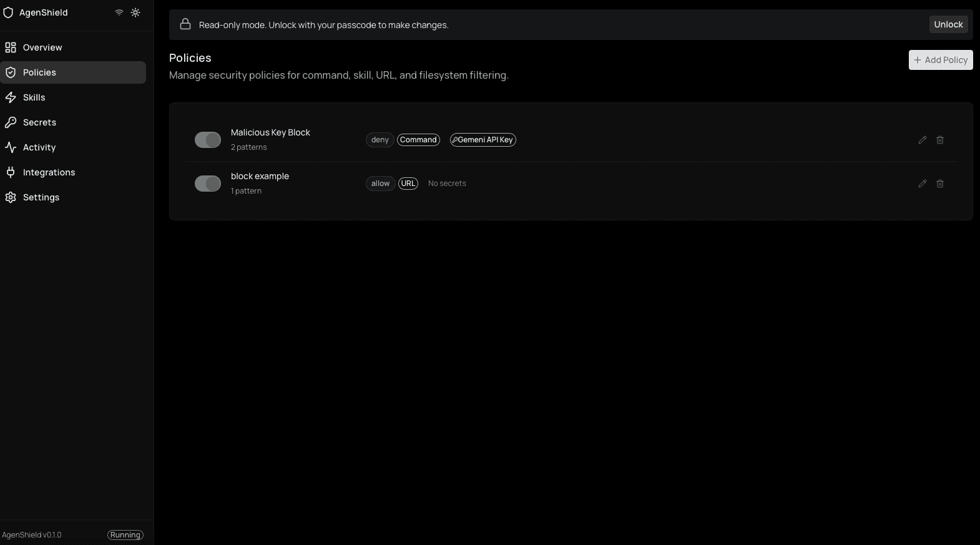
Task: Click the Settings gear icon in sidebar
Action: 11,197
